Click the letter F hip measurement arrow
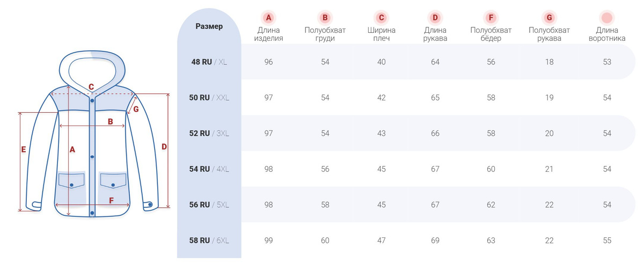 pos(92,204)
